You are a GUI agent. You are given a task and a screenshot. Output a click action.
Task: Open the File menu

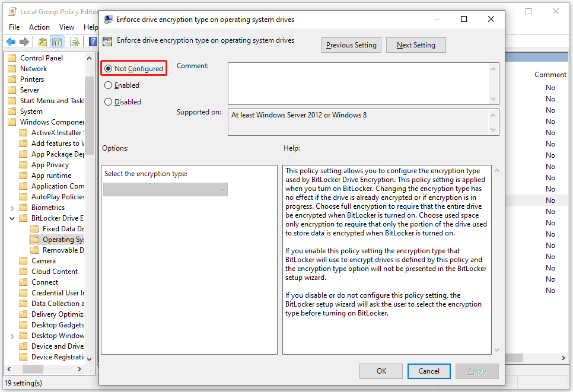click(14, 27)
